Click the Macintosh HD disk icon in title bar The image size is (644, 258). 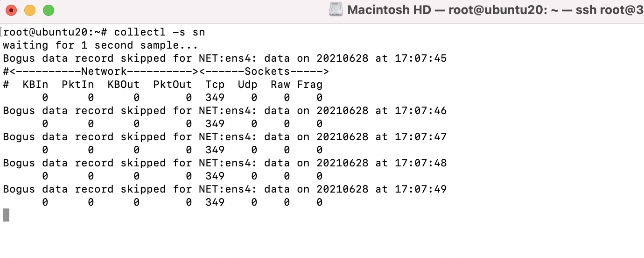point(336,10)
